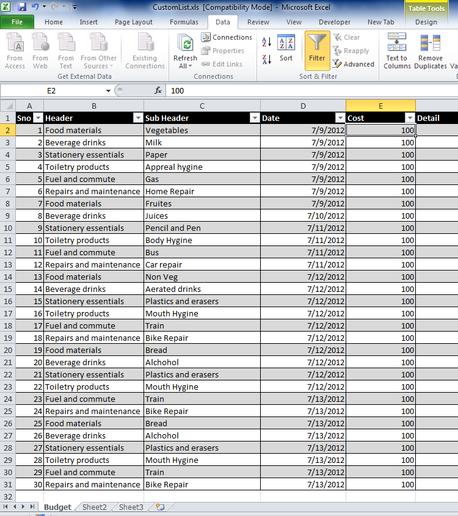Select row 10 header
This screenshot has width=458, height=516.
pyautogui.click(x=8, y=228)
